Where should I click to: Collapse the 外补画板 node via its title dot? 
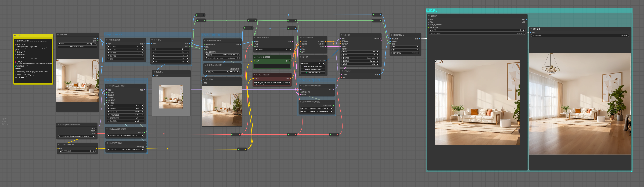point(152,40)
